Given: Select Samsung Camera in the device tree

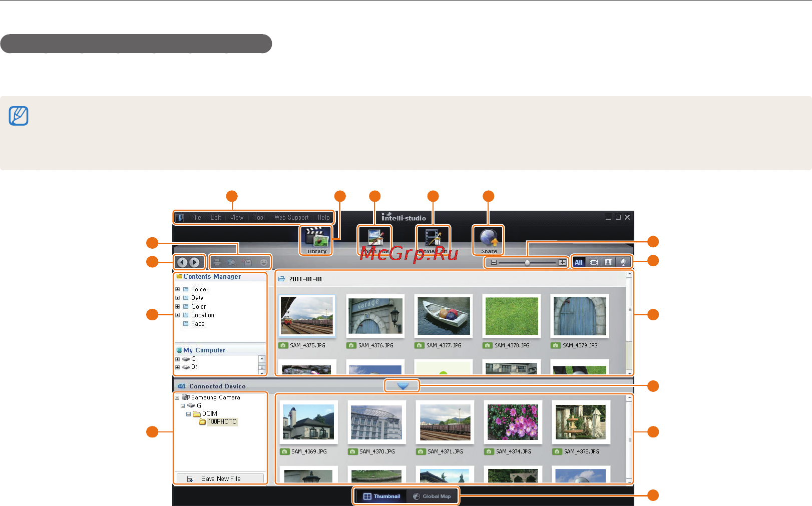Looking at the screenshot, I should click(x=215, y=397).
